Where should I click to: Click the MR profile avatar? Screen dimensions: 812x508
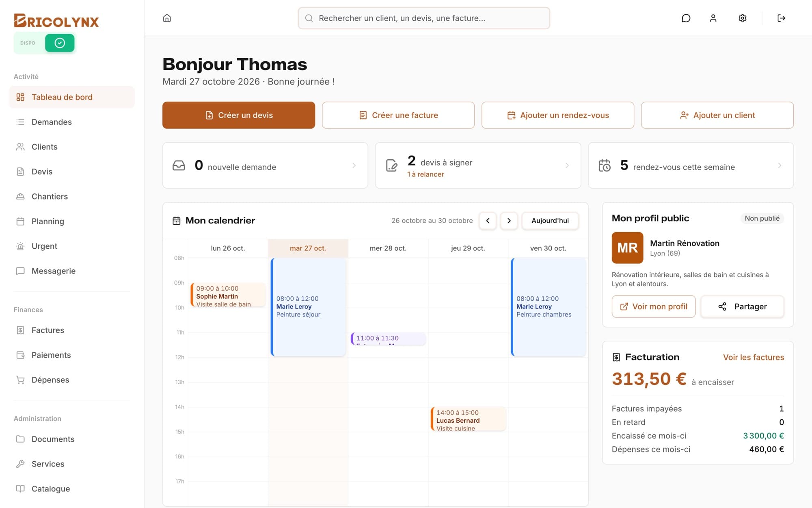[627, 247]
